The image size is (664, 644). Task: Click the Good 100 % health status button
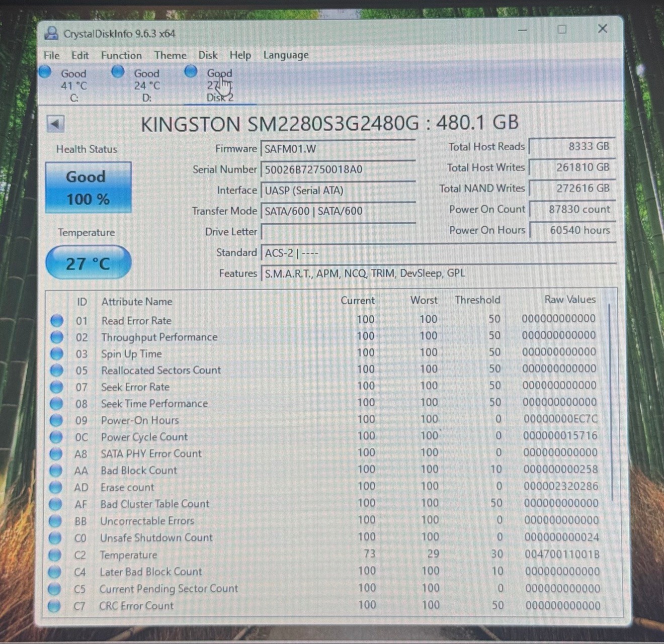(x=88, y=188)
